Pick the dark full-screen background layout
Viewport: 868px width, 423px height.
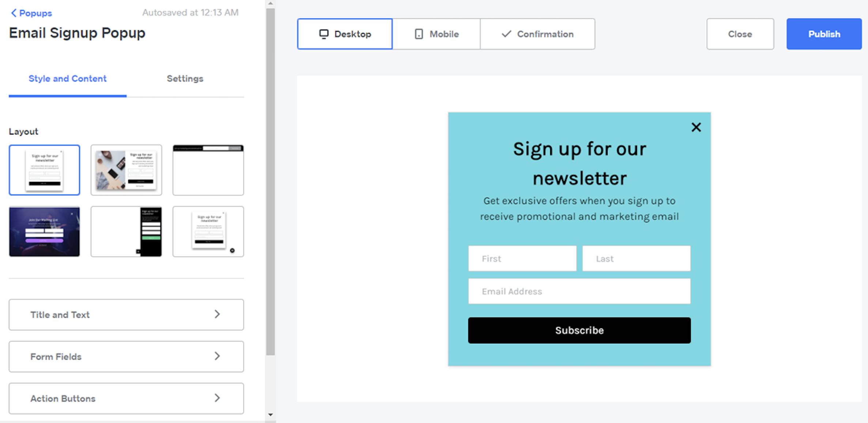click(x=44, y=232)
